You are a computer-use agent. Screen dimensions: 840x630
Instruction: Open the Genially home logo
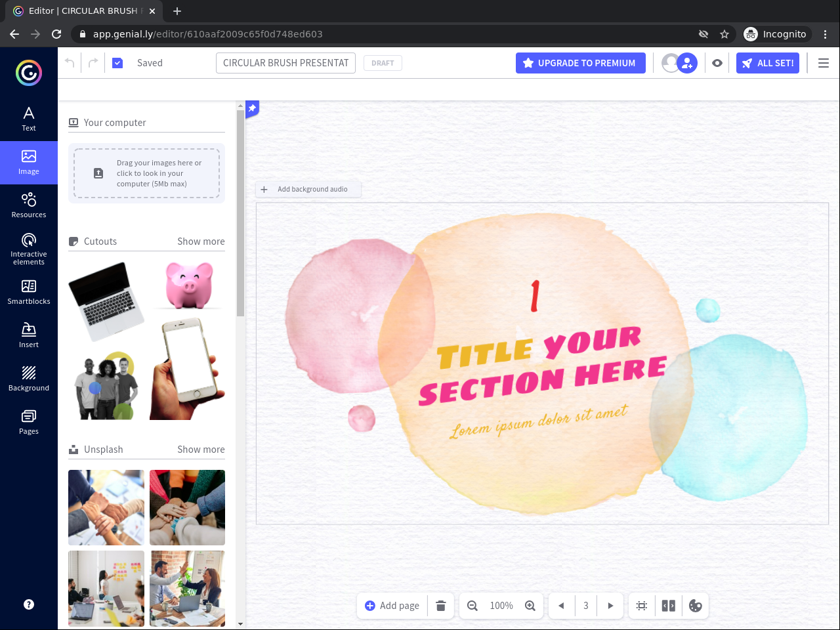click(29, 73)
